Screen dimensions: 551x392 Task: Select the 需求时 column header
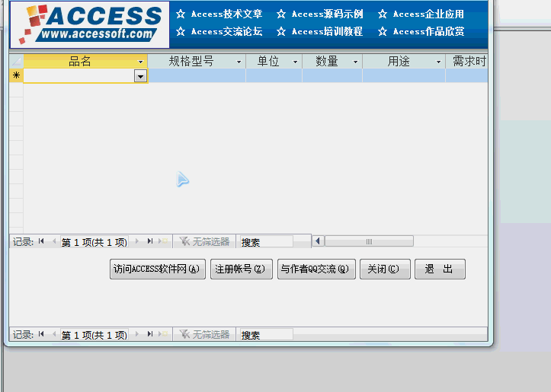point(466,62)
